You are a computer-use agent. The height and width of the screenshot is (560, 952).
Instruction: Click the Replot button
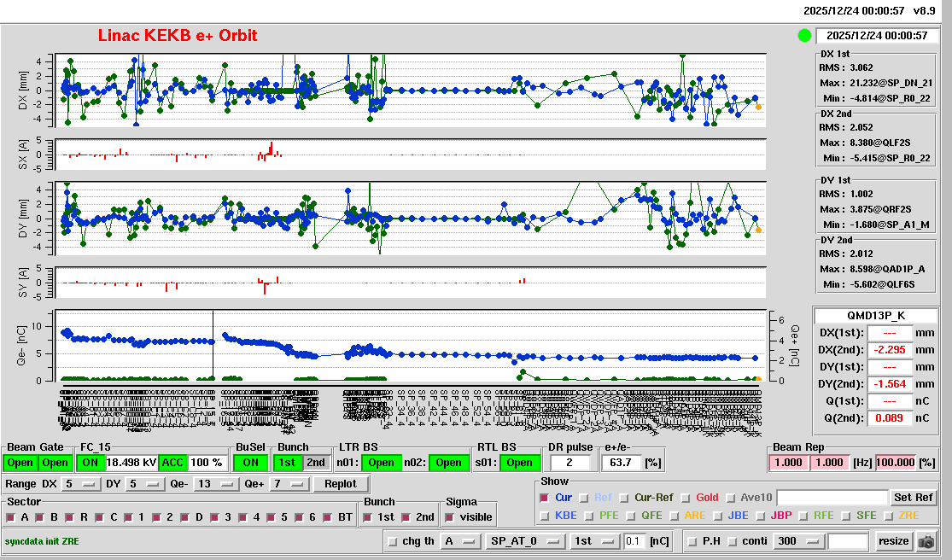341,484
